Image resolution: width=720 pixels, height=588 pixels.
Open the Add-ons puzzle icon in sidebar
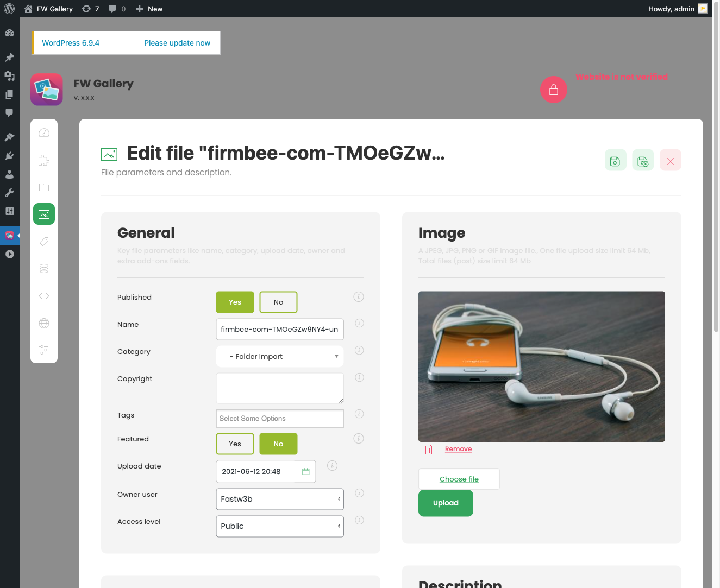tap(43, 160)
